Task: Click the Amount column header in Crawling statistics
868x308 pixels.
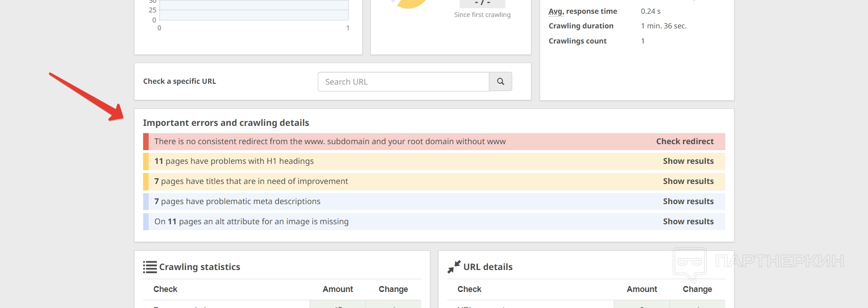Action: point(338,289)
